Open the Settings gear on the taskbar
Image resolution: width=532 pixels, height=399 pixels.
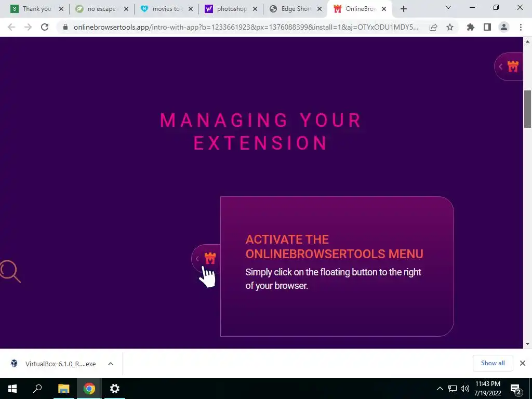pos(115,389)
